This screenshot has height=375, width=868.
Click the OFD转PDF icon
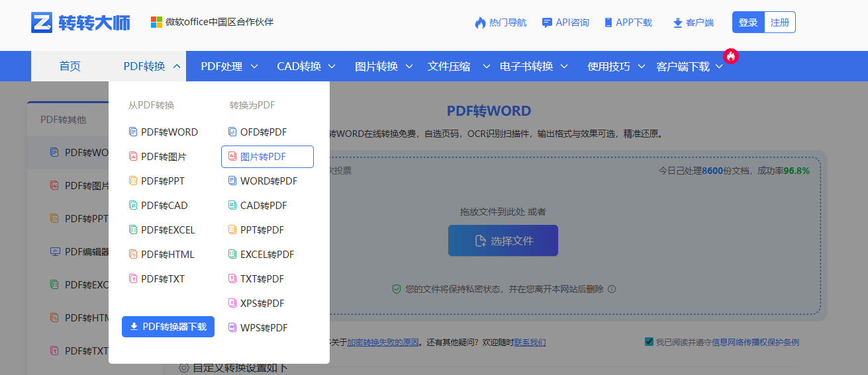(232, 132)
